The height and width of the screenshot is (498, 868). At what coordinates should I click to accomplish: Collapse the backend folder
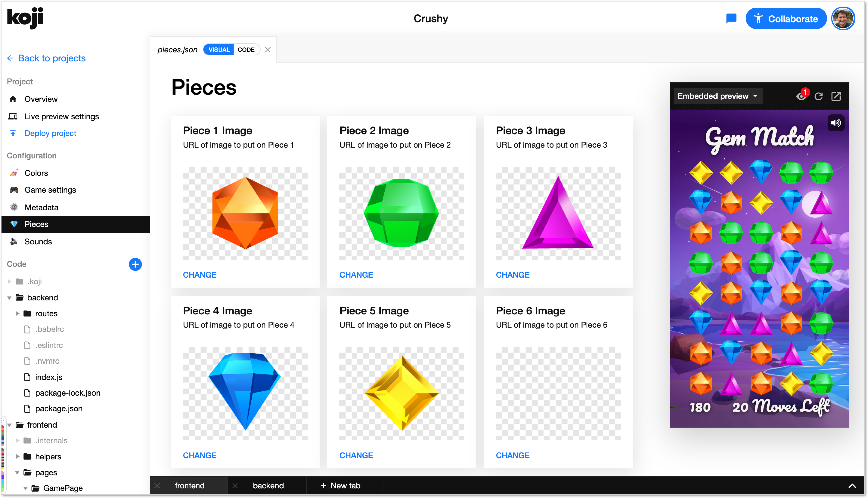tap(10, 298)
